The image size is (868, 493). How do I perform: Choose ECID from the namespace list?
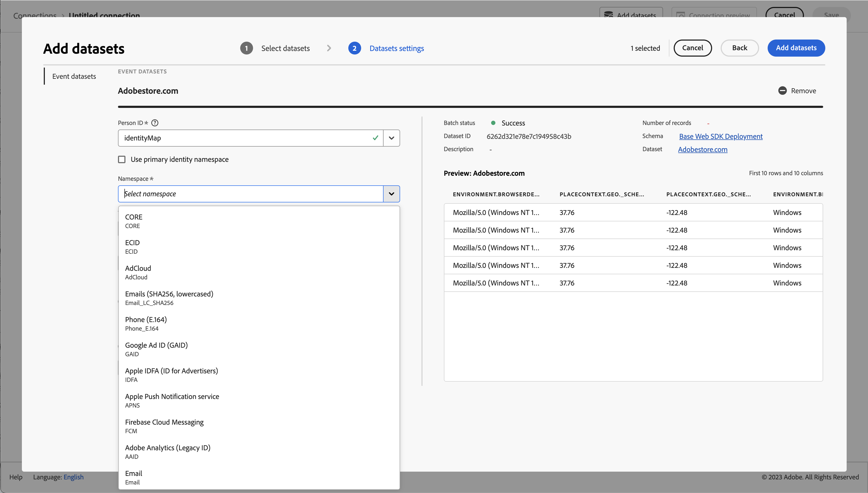coord(132,246)
